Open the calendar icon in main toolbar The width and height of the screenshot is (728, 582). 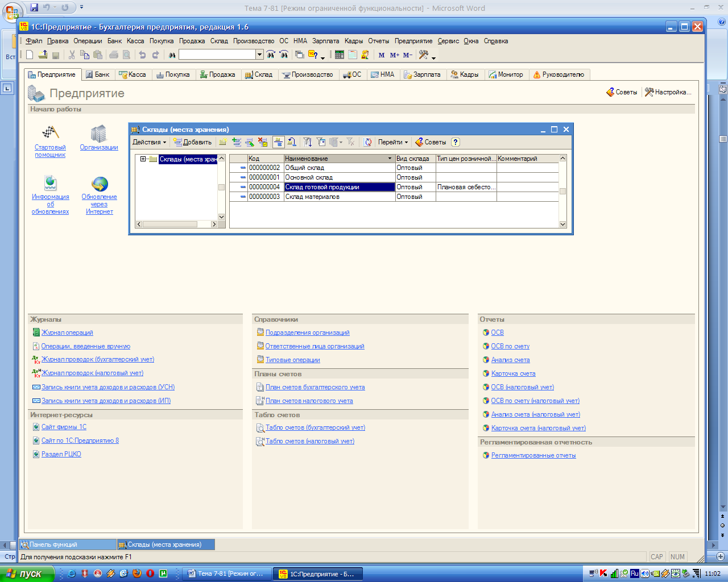353,55
